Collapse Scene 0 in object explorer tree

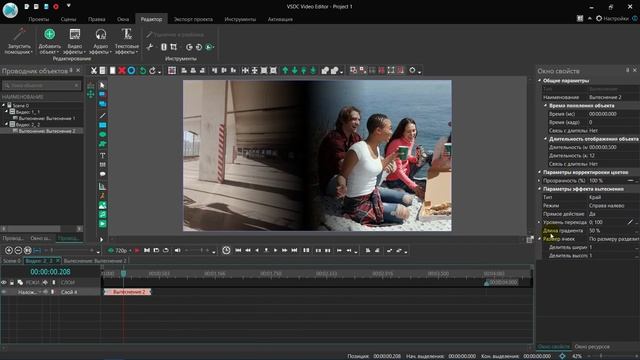click(x=4, y=105)
